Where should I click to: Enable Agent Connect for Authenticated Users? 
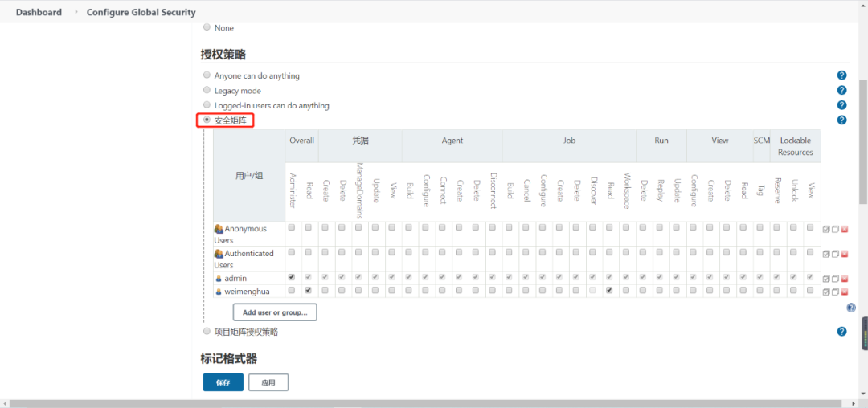[x=442, y=252]
